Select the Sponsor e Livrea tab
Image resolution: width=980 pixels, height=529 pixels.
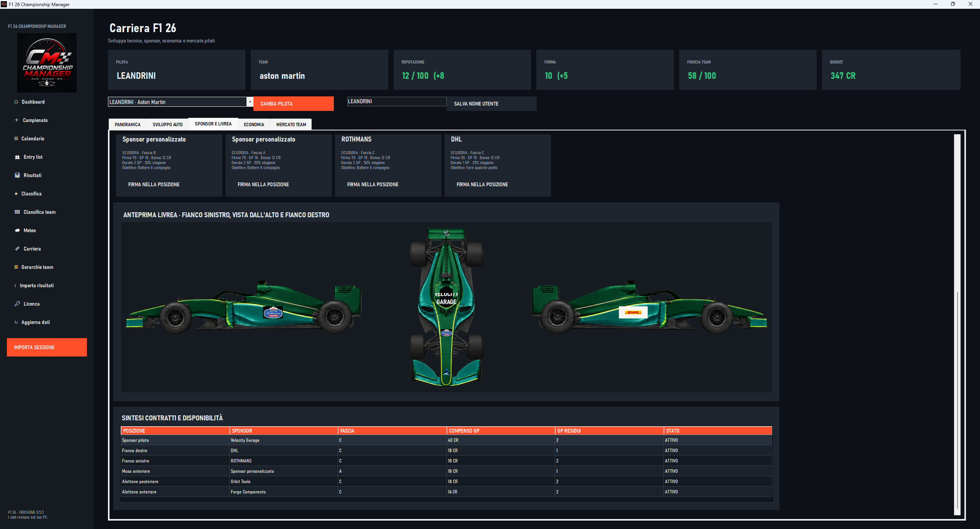213,124
